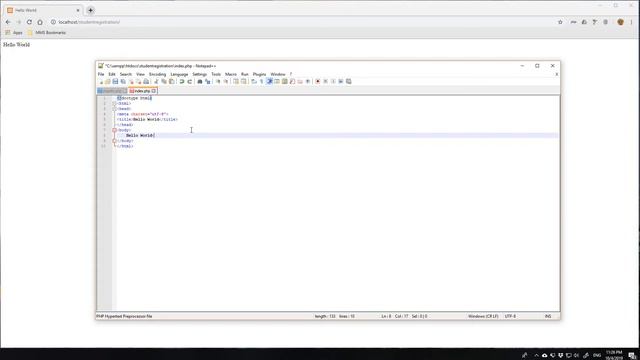Open the user defined language dialog icon

(x=277, y=82)
